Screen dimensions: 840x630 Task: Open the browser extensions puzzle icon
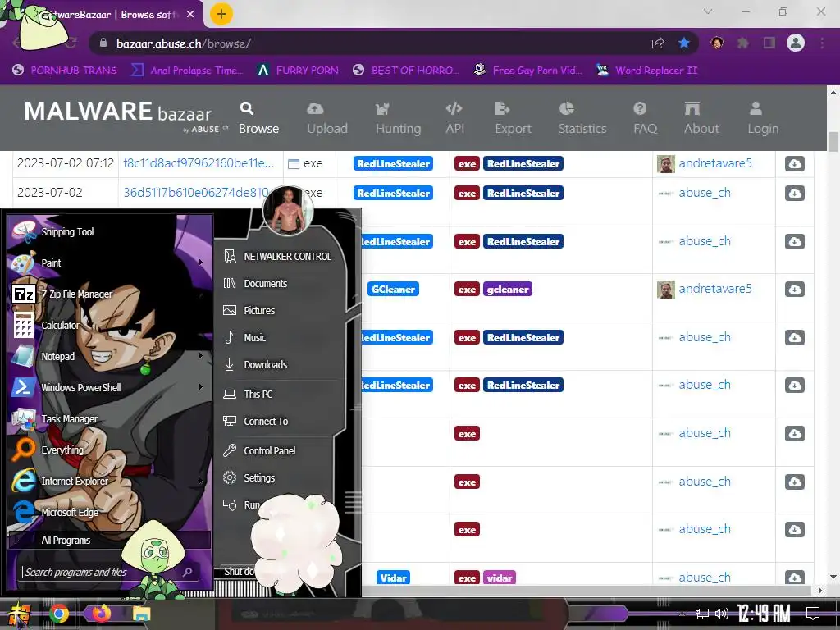click(742, 43)
